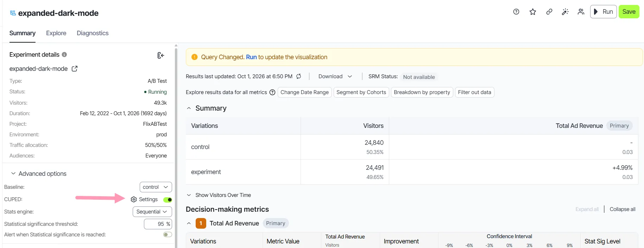The height and width of the screenshot is (248, 644).
Task: Click the experiment icon beside the title
Action: [13, 13]
